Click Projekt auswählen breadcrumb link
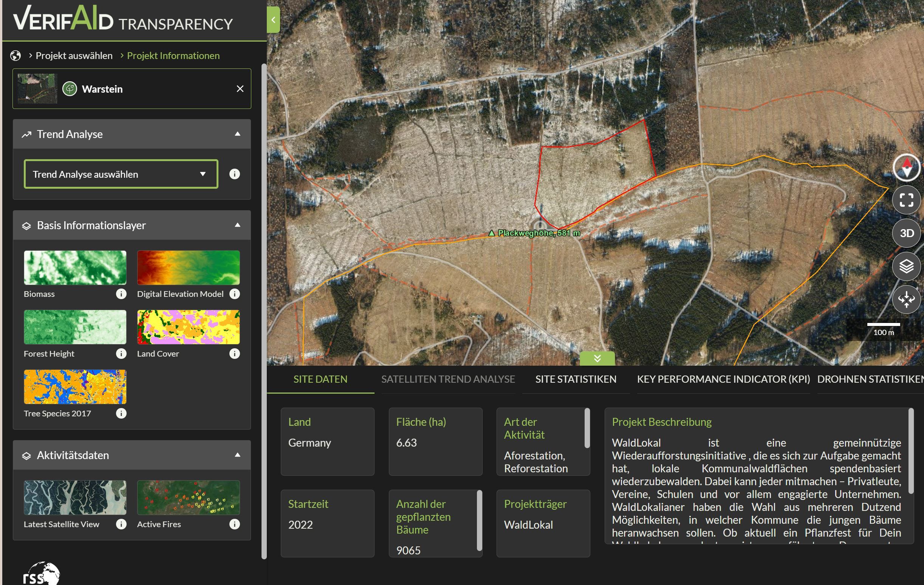The height and width of the screenshot is (585, 924). click(x=74, y=56)
